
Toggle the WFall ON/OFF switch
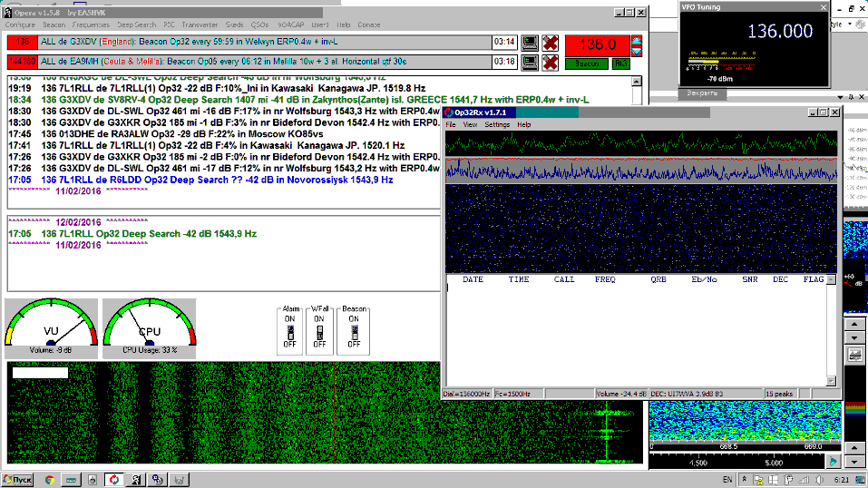(319, 332)
